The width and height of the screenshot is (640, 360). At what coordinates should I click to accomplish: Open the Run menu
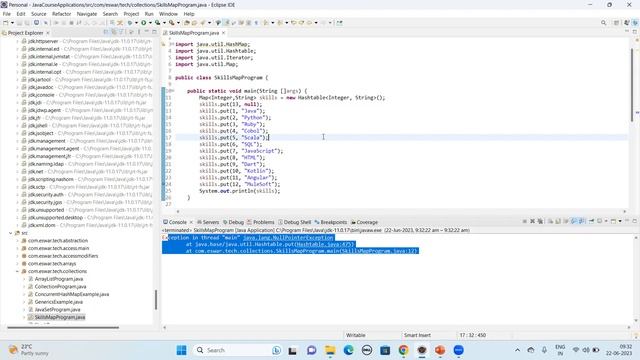click(149, 14)
